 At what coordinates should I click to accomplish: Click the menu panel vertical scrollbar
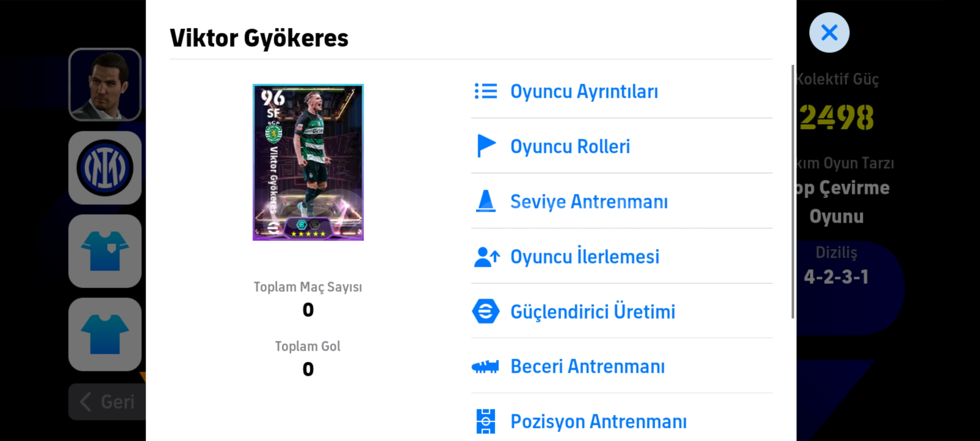point(793,192)
